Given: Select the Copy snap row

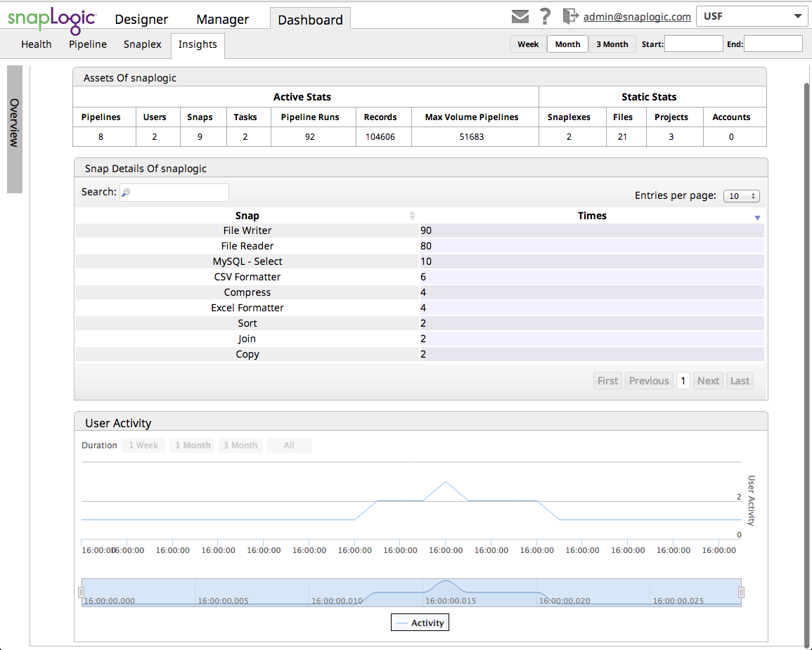Looking at the screenshot, I should pos(420,354).
